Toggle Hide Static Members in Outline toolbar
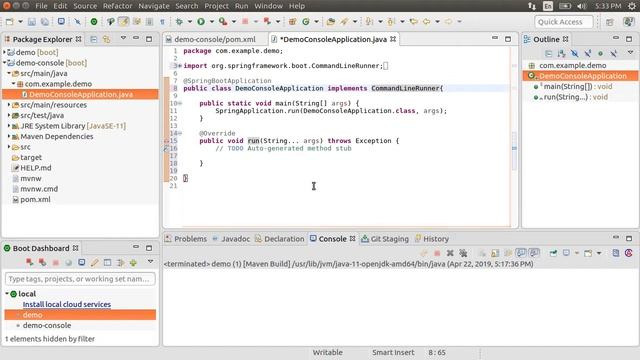640x360 pixels. 588,53
